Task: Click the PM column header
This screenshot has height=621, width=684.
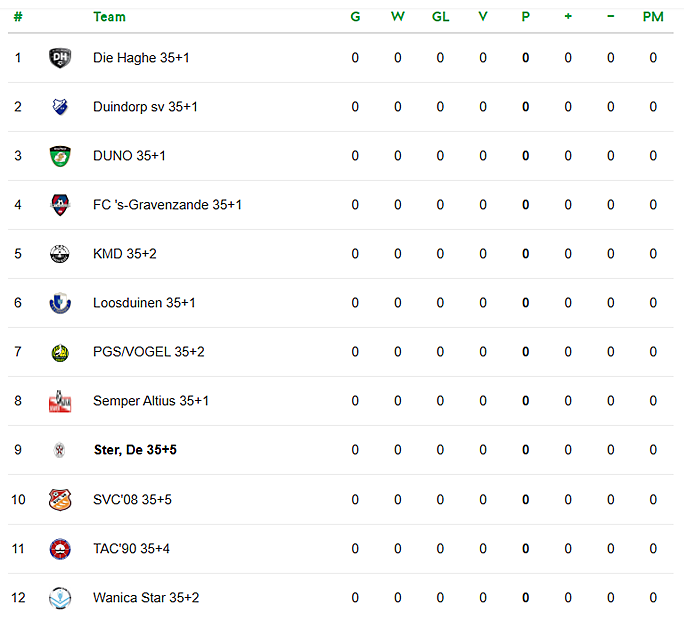Action: coord(653,17)
